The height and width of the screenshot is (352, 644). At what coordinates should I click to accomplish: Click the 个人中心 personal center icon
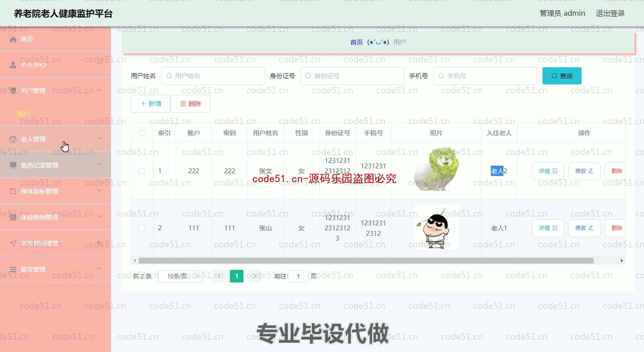click(12, 65)
